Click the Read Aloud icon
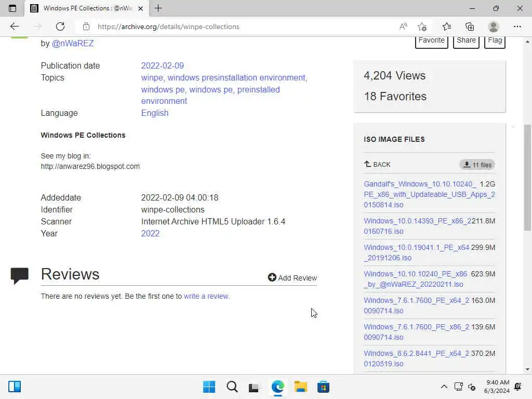 coord(403,26)
